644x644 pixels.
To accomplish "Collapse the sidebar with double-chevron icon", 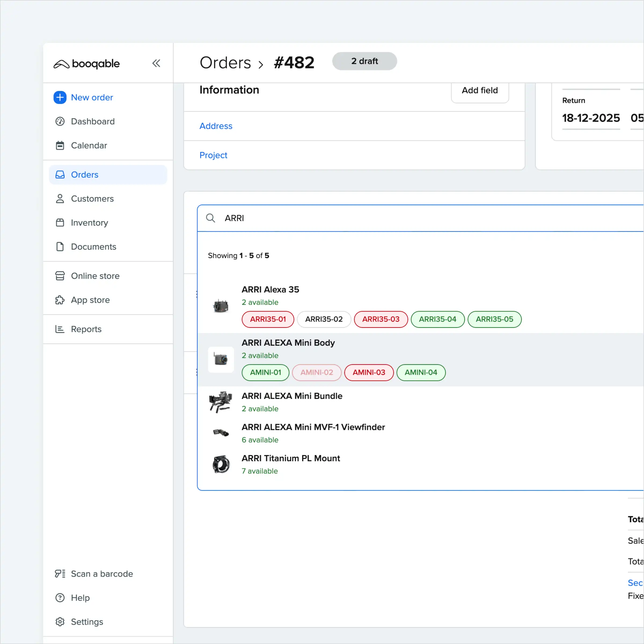I will tap(156, 63).
